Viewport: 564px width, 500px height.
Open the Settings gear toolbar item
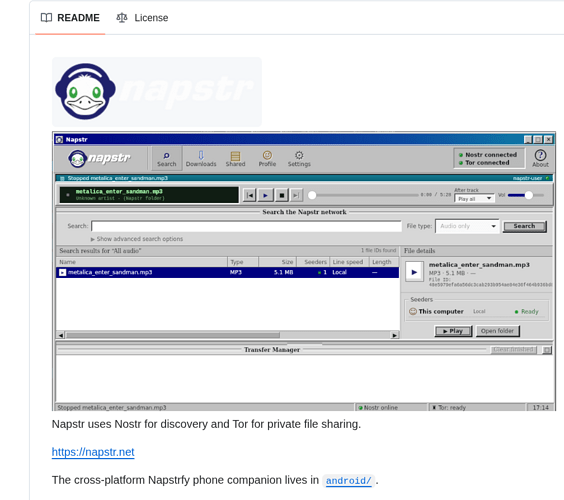tap(299, 159)
